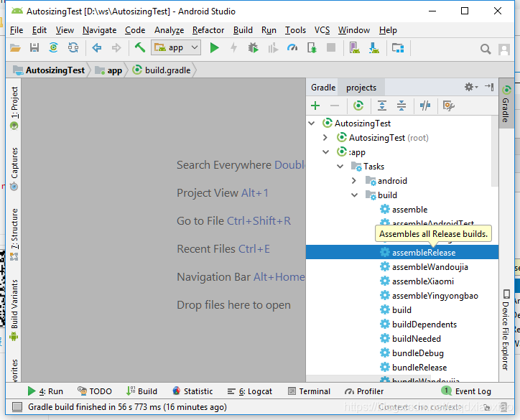Open the Build menu
520x420 pixels.
click(x=243, y=30)
